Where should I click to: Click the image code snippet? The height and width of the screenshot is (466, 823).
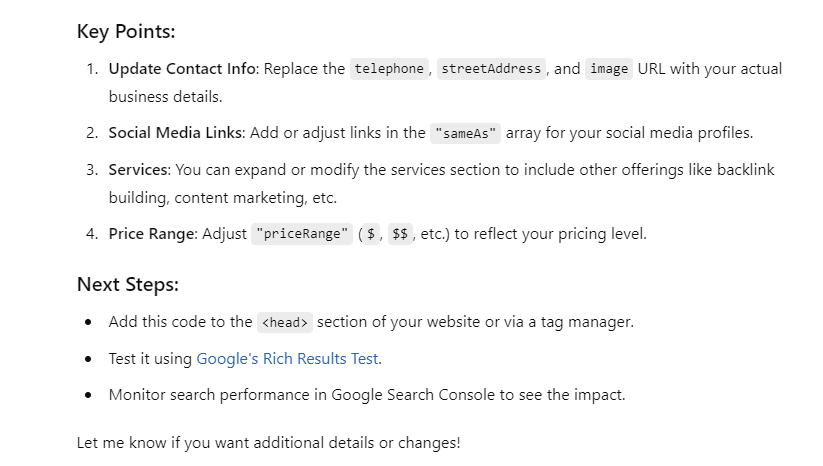point(609,69)
